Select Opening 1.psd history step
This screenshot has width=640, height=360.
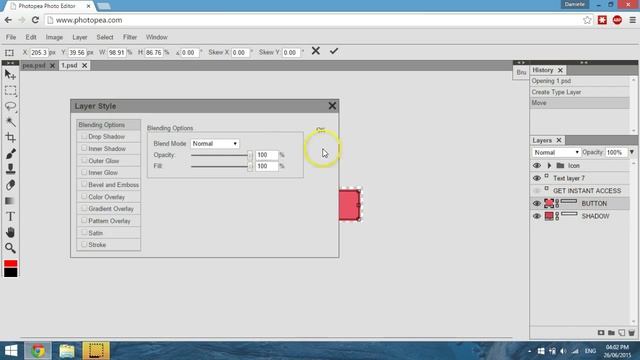(580, 81)
